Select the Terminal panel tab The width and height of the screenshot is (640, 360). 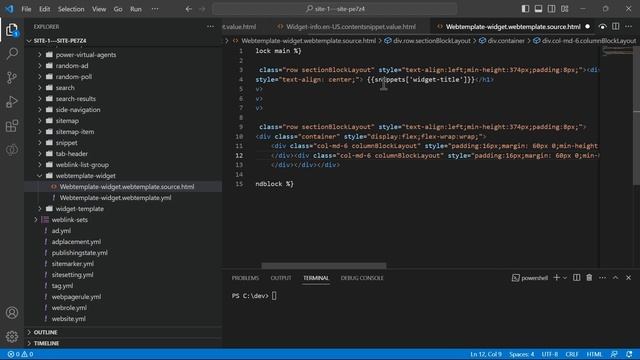click(316, 278)
